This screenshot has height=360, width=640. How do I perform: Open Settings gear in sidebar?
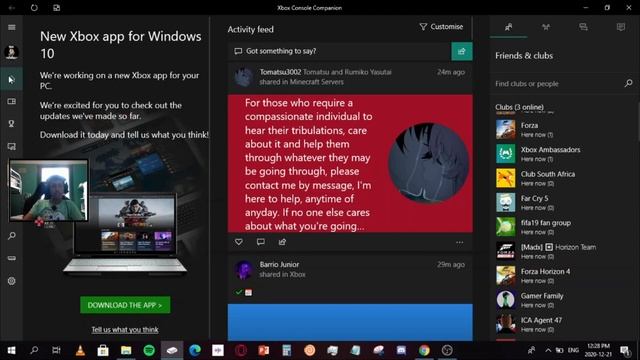[11, 281]
